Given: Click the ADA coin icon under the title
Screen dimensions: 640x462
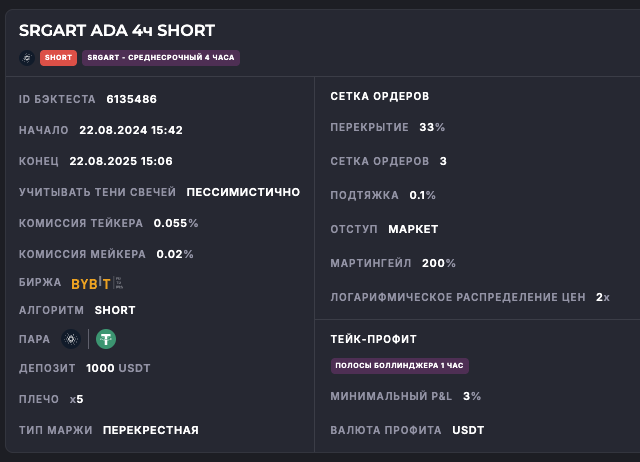Looking at the screenshot, I should 26,58.
